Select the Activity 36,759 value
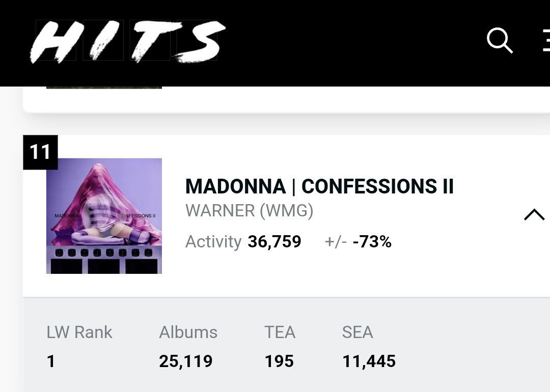 pos(274,242)
